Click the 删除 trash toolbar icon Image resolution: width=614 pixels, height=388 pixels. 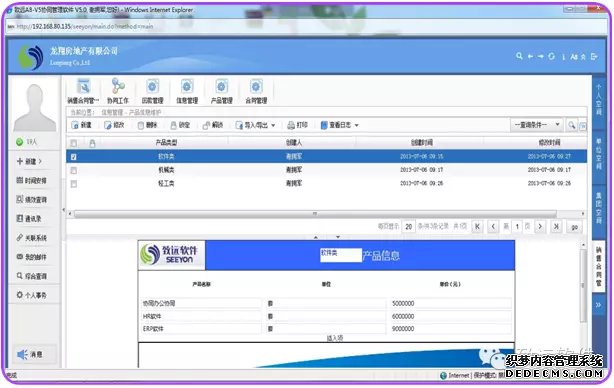click(141, 126)
